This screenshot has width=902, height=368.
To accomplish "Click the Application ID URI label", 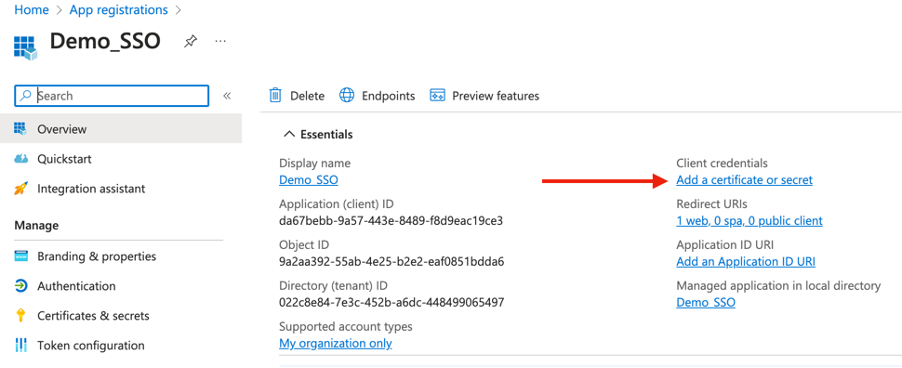I will [725, 245].
